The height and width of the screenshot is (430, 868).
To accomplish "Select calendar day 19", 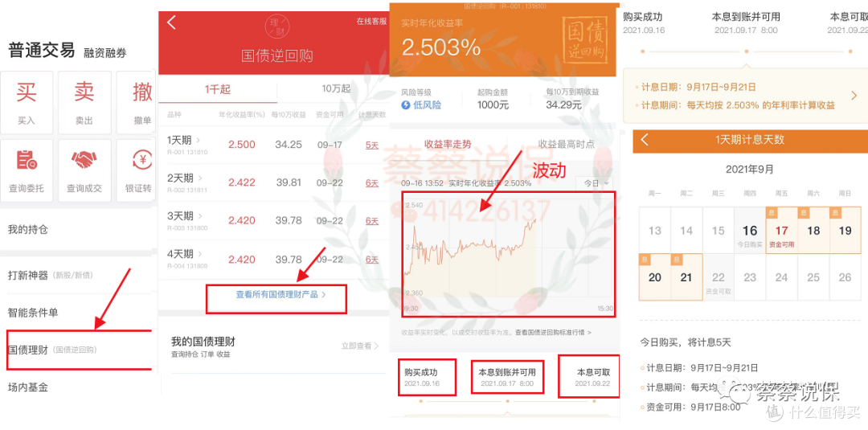I will click(x=845, y=230).
